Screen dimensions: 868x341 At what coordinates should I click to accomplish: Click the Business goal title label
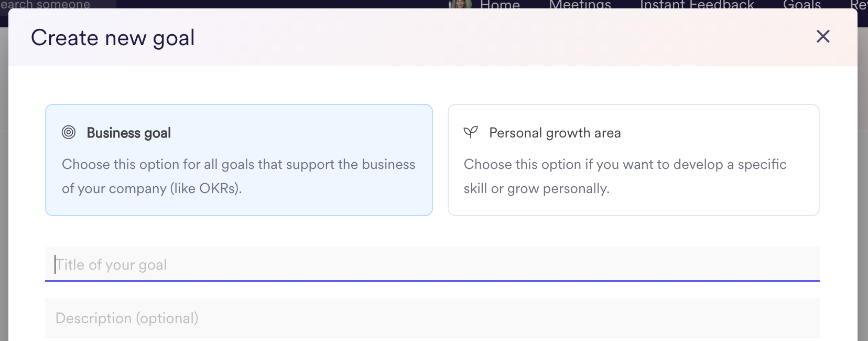point(129,133)
